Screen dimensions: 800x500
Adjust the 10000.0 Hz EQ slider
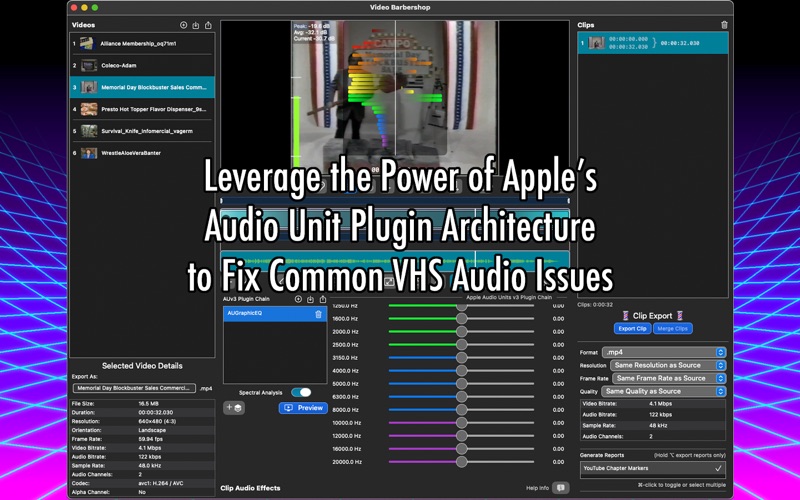pos(461,423)
